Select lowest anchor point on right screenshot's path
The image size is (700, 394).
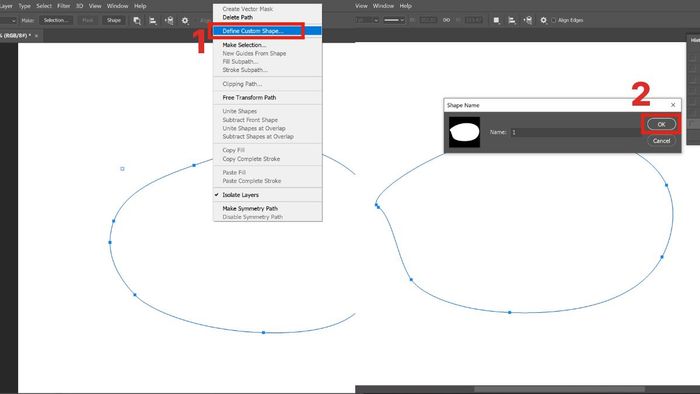(x=510, y=312)
